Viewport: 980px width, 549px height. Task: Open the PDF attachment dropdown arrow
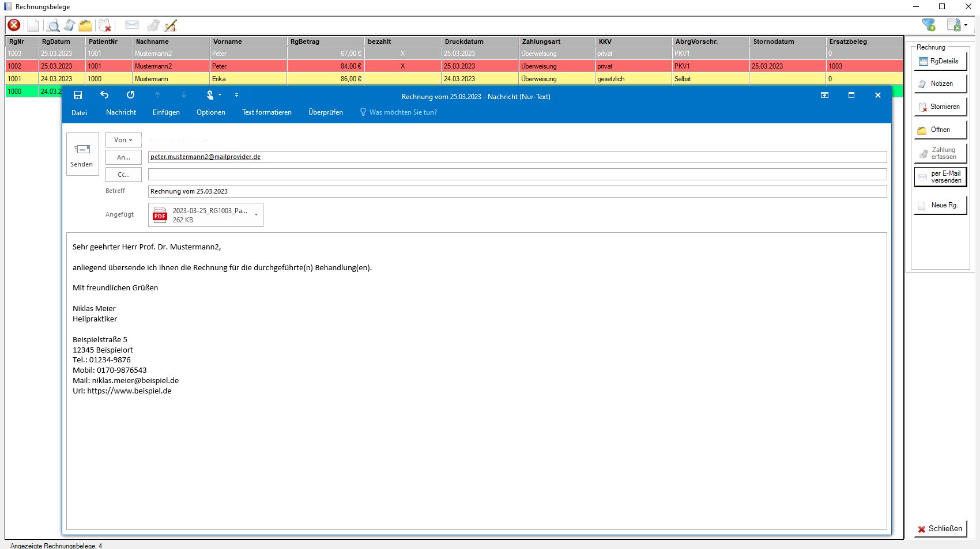(x=256, y=215)
